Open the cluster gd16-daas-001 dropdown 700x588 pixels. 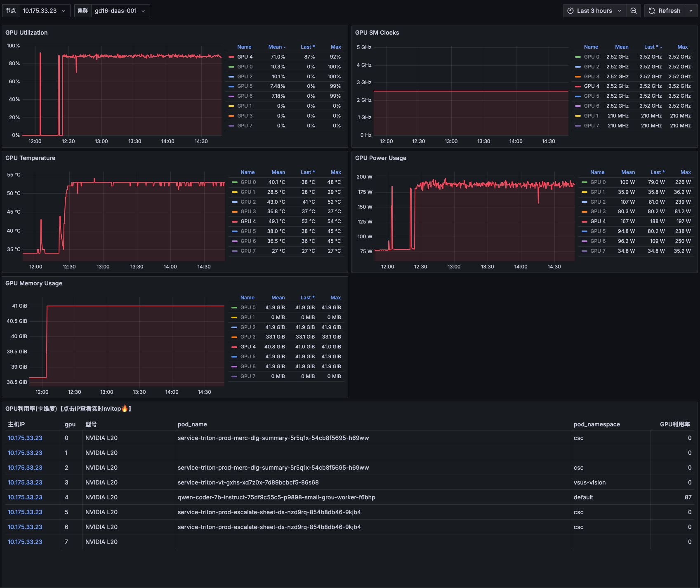click(120, 11)
